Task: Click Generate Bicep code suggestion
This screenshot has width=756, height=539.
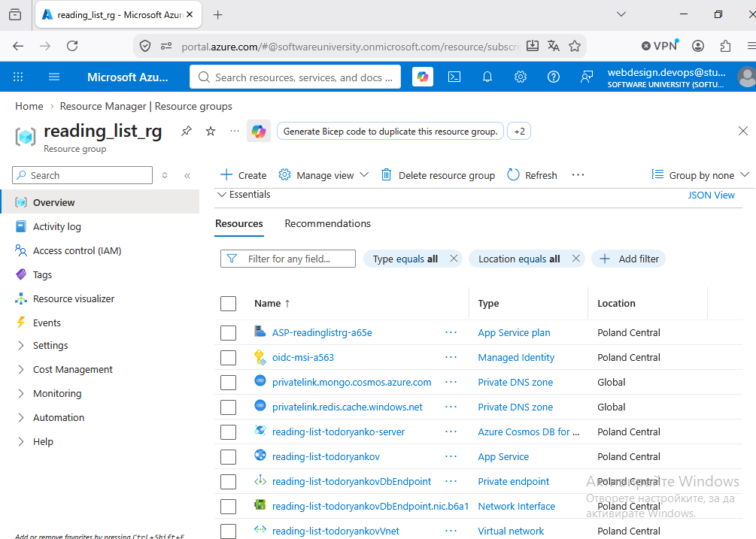Action: (x=390, y=132)
